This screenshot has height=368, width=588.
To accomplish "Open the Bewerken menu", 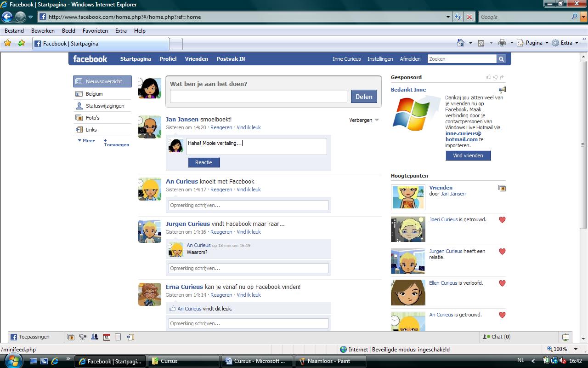I will tap(43, 31).
